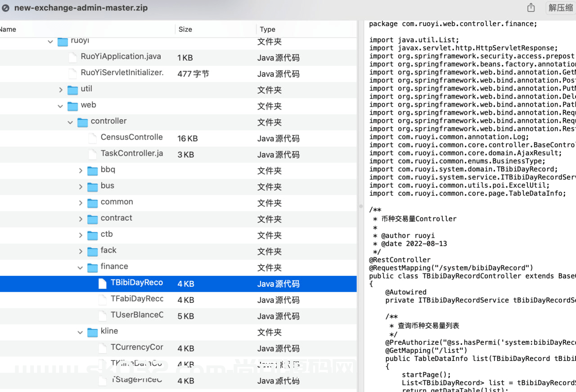The height and width of the screenshot is (392, 576).
Task: Click the finance folder icon
Action: [x=92, y=268]
